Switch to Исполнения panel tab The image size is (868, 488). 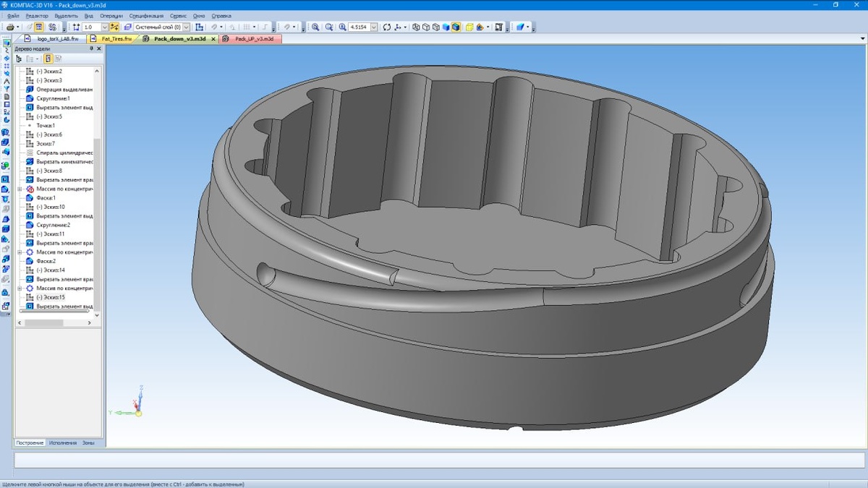63,442
